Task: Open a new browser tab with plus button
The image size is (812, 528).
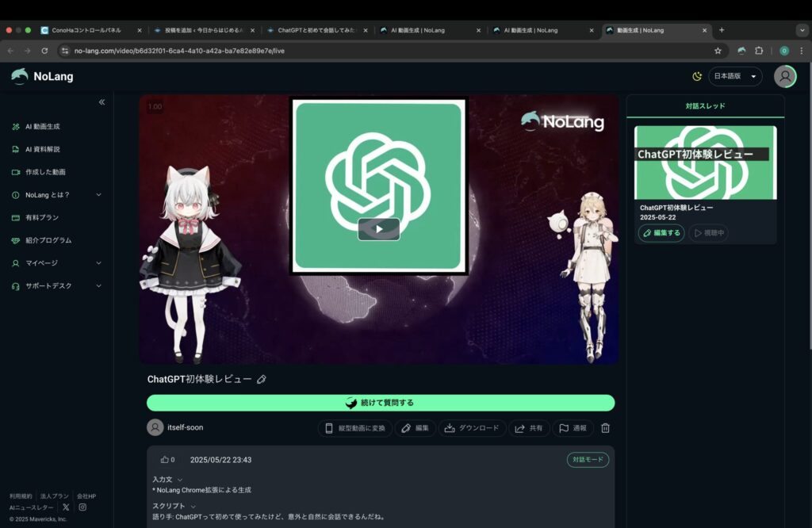Action: (x=722, y=30)
